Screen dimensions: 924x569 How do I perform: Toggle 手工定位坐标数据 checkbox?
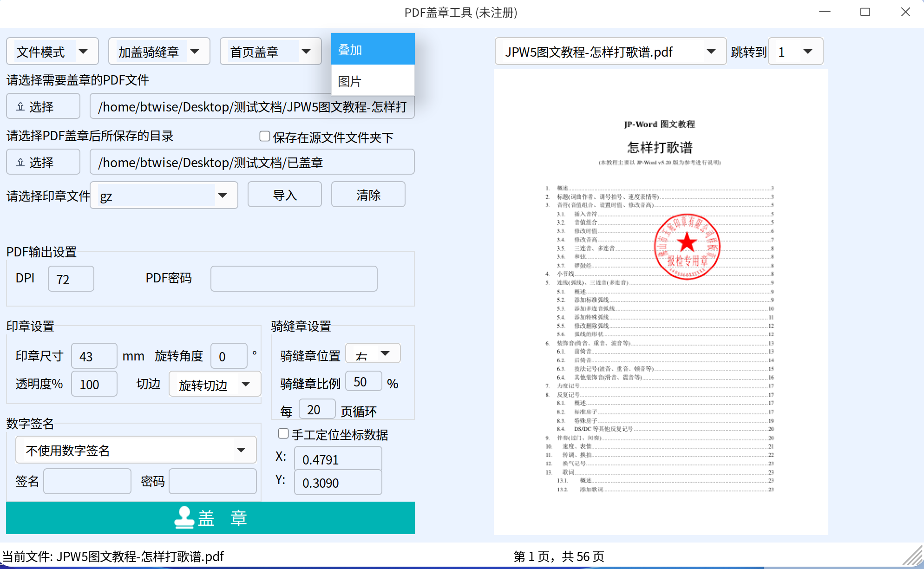click(283, 433)
